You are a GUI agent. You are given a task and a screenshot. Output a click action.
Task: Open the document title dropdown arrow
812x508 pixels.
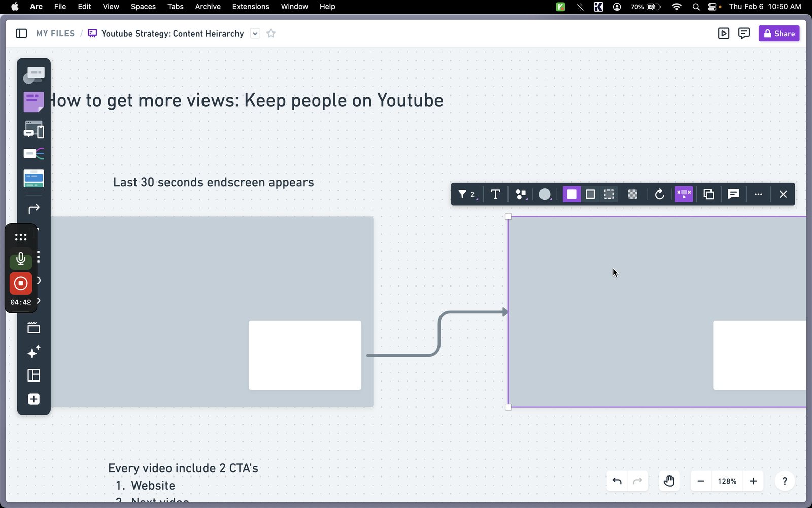(255, 34)
